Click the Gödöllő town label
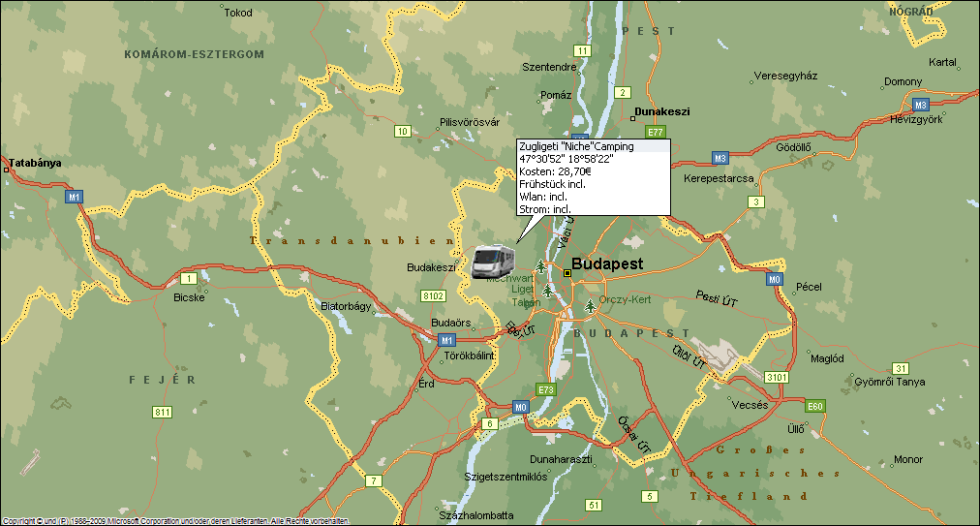Image resolution: width=980 pixels, height=526 pixels. (793, 147)
